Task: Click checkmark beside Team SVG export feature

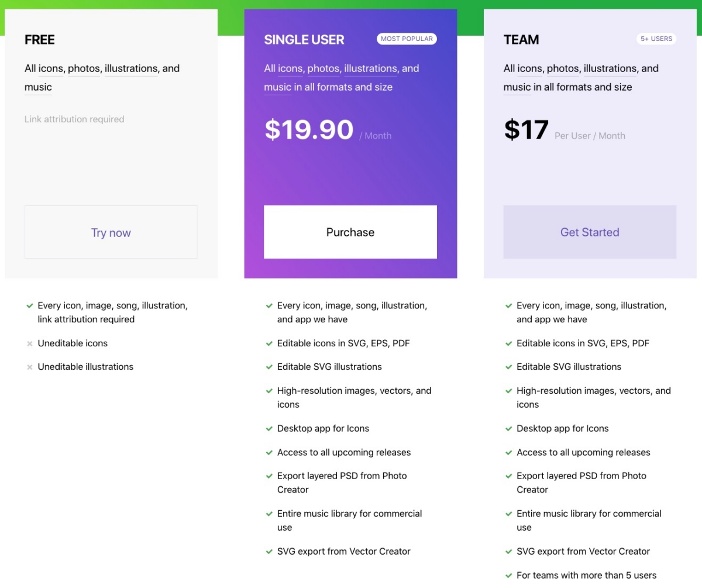Action: pos(508,552)
